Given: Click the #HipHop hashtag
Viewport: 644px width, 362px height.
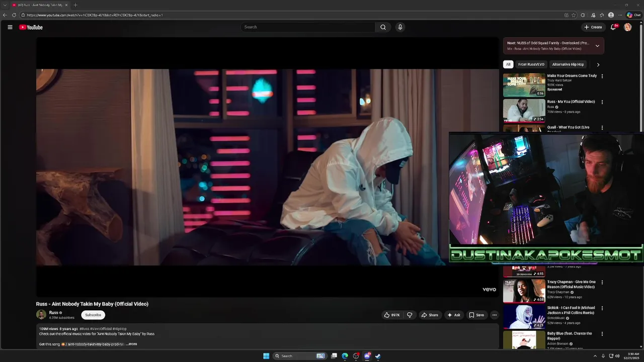Looking at the screenshot, I should (x=120, y=329).
